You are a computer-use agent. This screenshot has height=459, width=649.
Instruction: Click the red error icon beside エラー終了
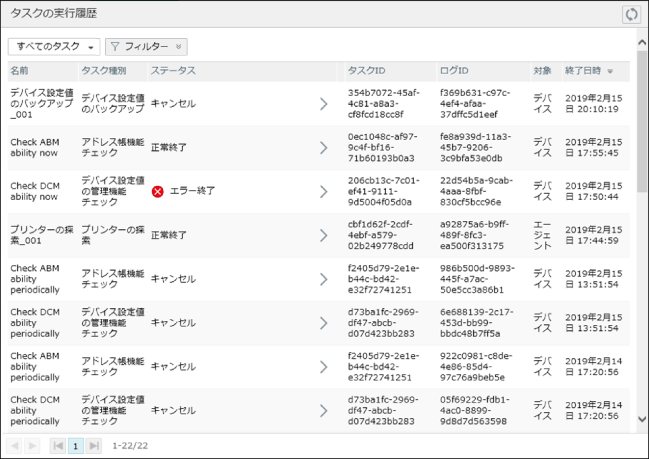tap(157, 191)
